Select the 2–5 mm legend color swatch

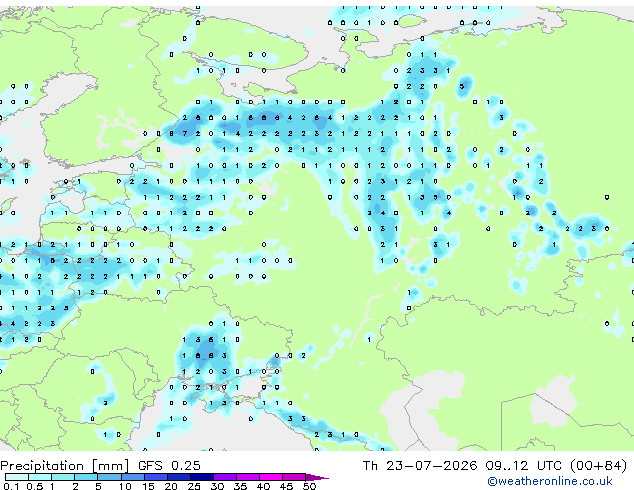(86, 477)
